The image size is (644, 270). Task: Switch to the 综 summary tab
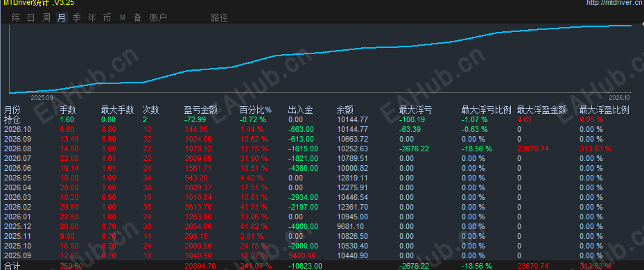click(16, 17)
